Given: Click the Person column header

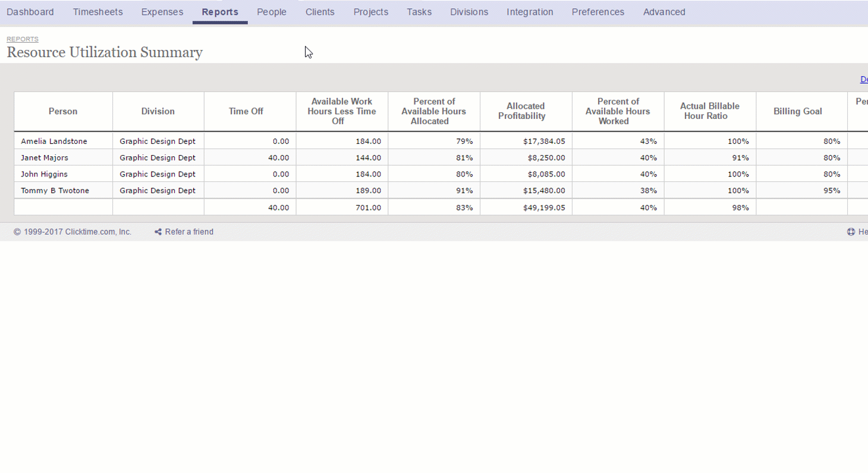Looking at the screenshot, I should tap(63, 111).
